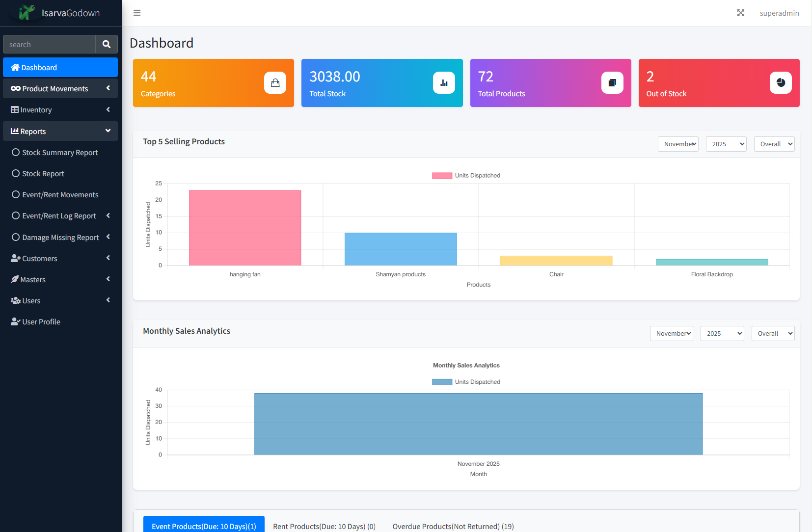This screenshot has height=532, width=812.
Task: Click the Masters feather icon
Action: click(15, 279)
